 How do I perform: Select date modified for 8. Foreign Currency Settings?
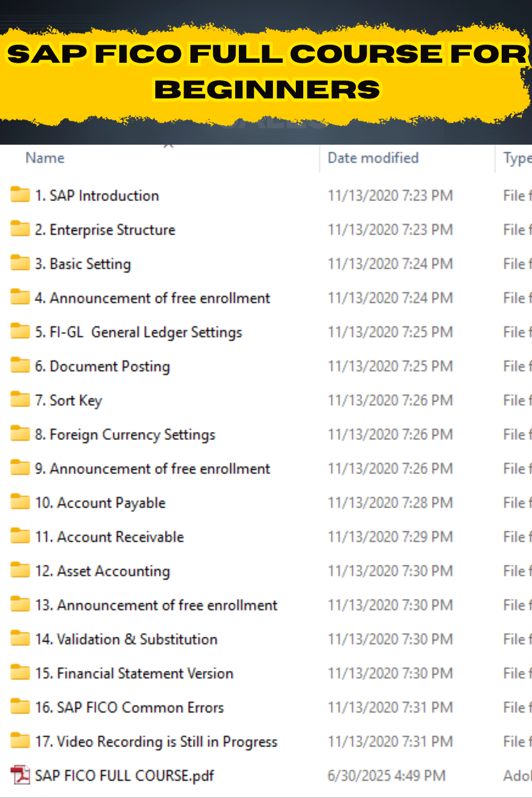390,435
